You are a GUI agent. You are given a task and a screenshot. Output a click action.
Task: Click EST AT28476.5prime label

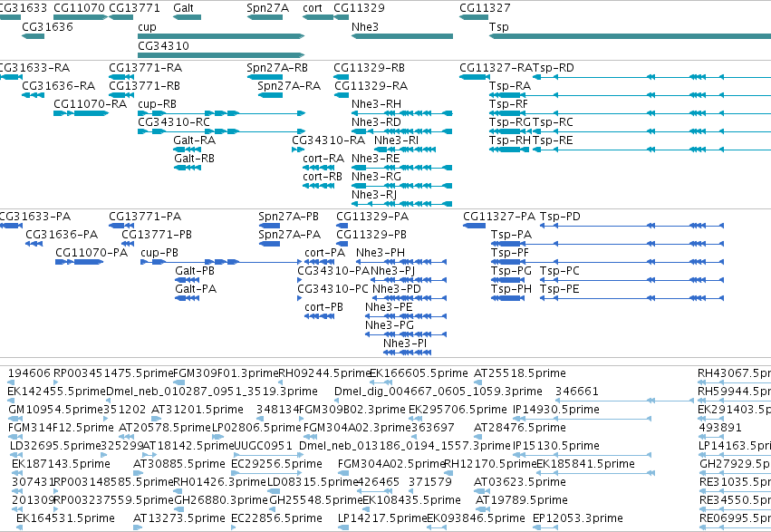pyautogui.click(x=520, y=428)
